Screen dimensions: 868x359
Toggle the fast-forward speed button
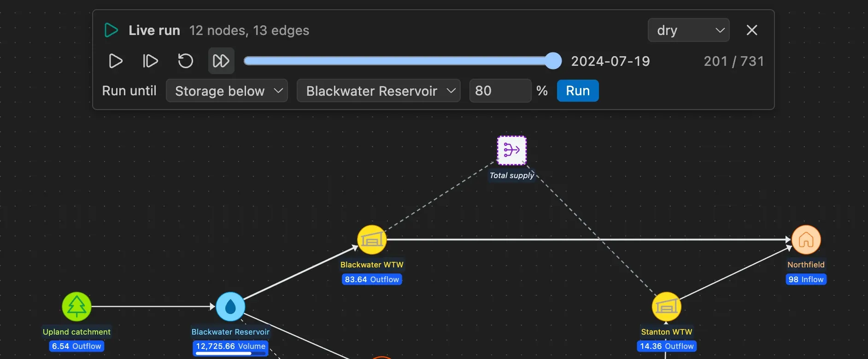pos(221,61)
